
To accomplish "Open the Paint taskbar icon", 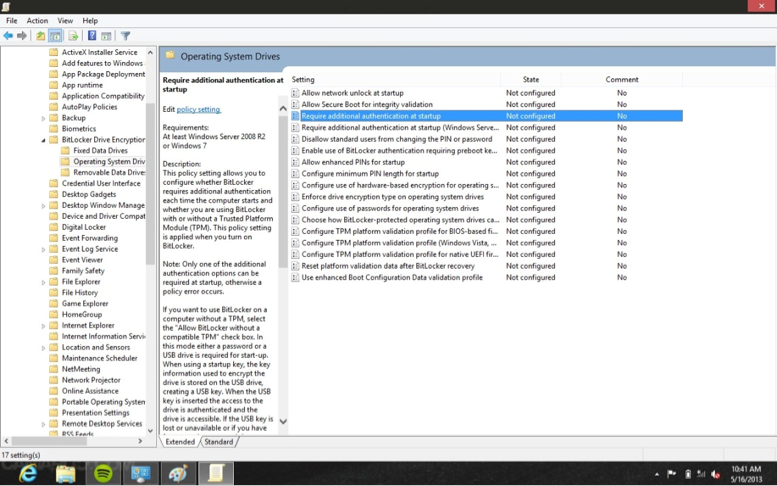I will pos(178,474).
